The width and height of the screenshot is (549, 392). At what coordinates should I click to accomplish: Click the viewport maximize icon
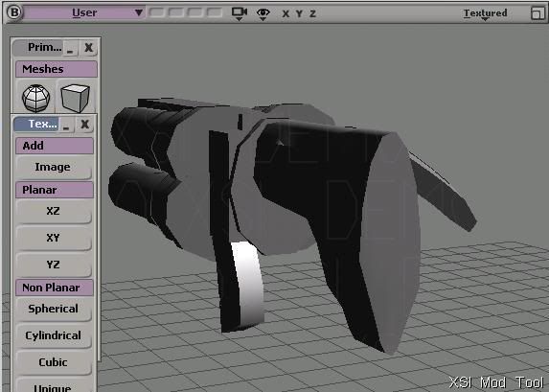tap(538, 13)
